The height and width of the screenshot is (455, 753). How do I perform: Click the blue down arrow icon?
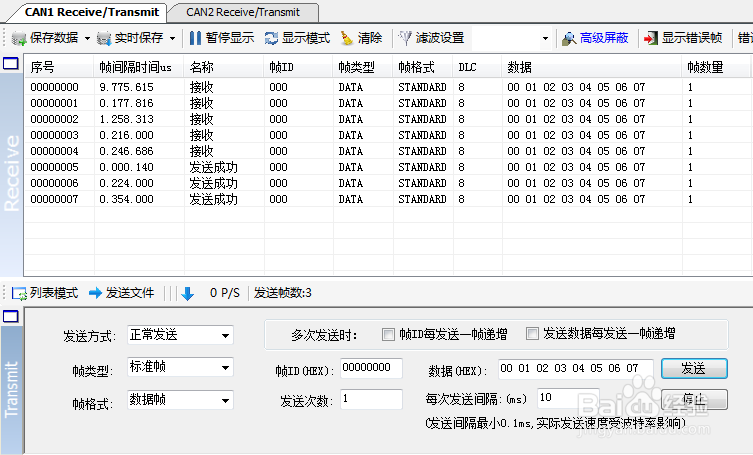[x=187, y=293]
